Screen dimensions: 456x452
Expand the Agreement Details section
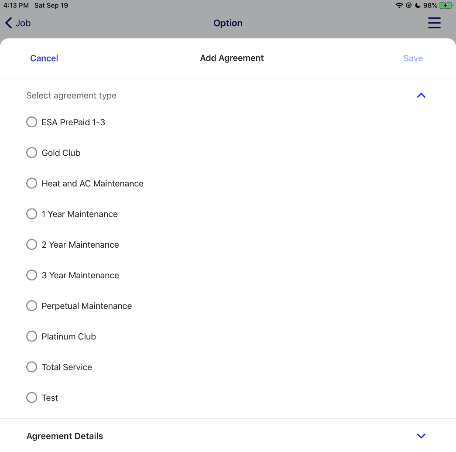(x=421, y=436)
